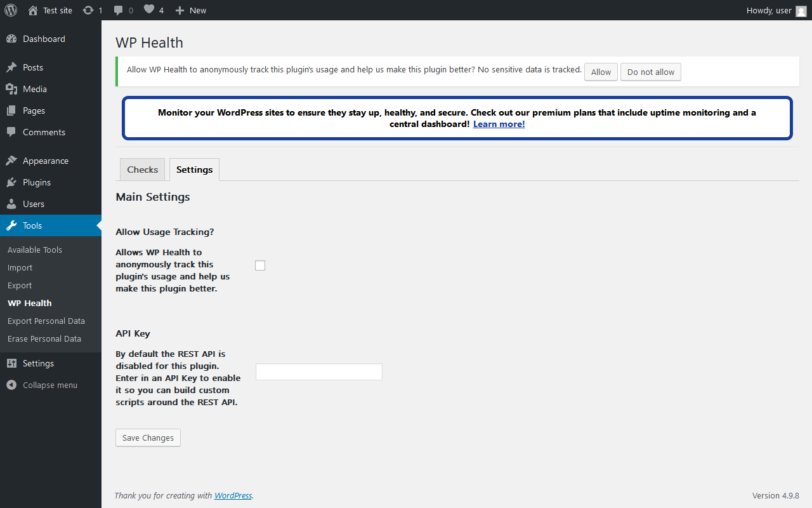Viewport: 812px width, 508px height.
Task: Open Howdy, user account menu
Action: tap(776, 10)
